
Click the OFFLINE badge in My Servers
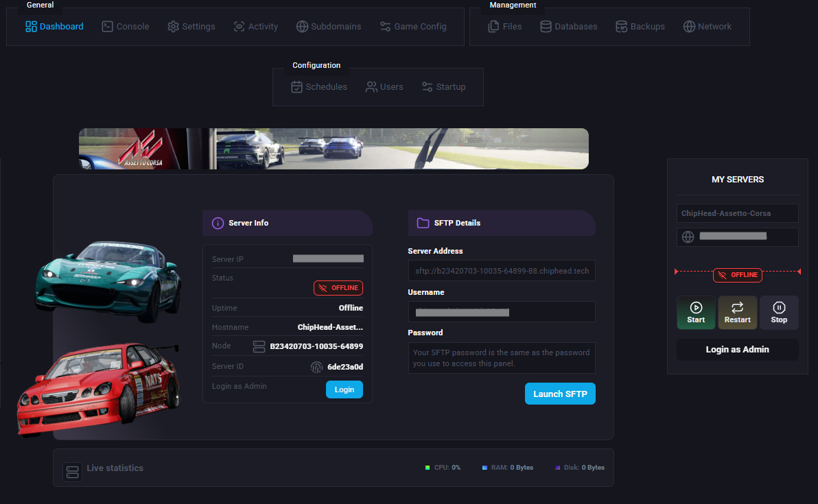pos(738,275)
